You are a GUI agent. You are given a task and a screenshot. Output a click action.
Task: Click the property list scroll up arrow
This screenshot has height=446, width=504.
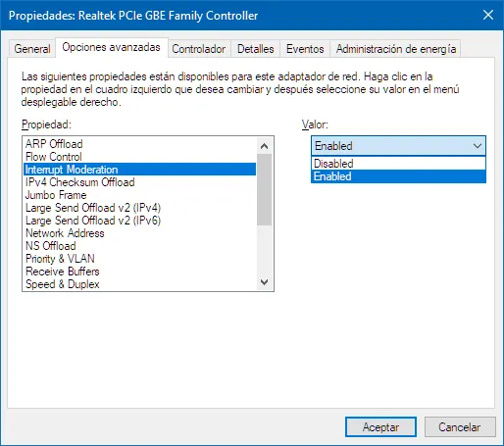(264, 146)
